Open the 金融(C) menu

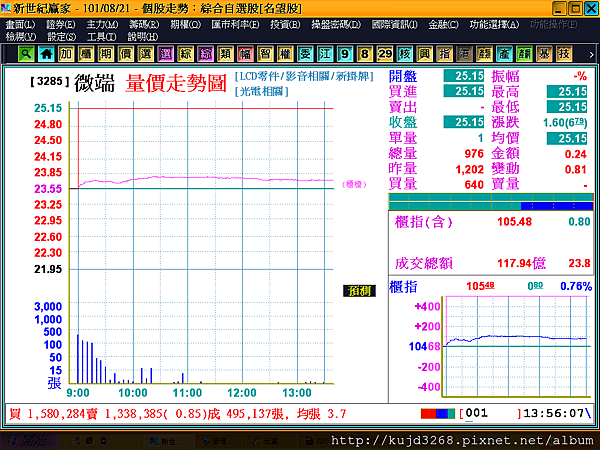(443, 25)
